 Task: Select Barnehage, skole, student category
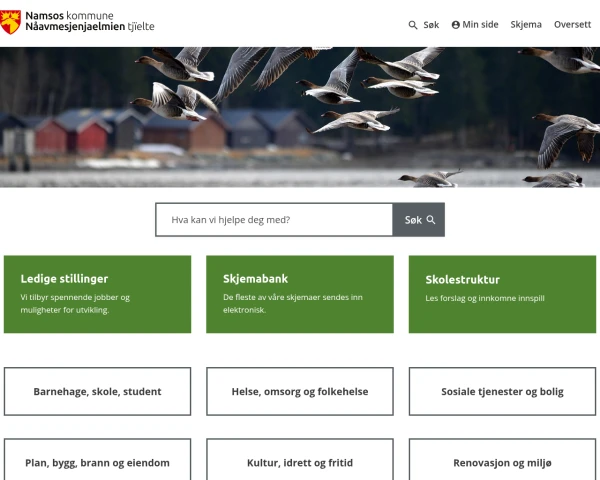coord(97,391)
